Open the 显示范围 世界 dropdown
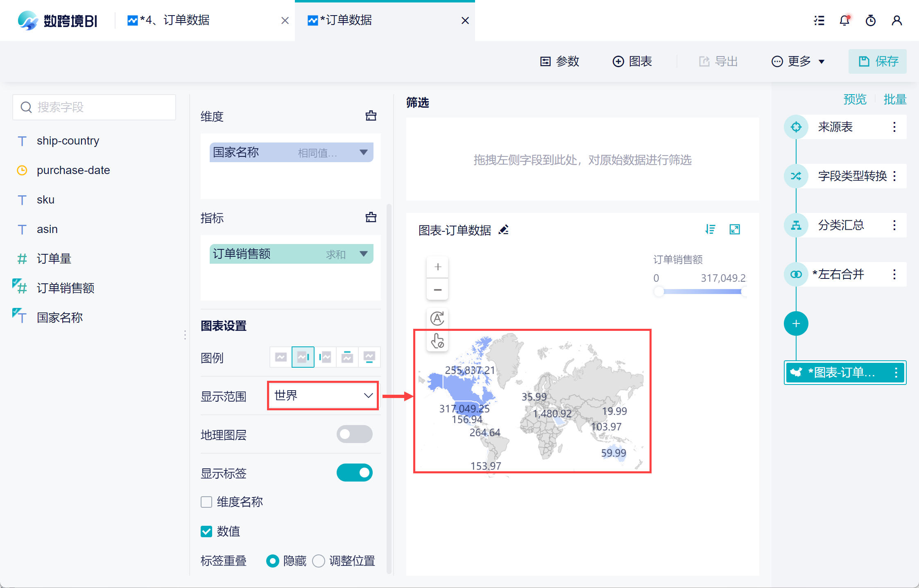This screenshot has width=919, height=588. click(x=323, y=396)
